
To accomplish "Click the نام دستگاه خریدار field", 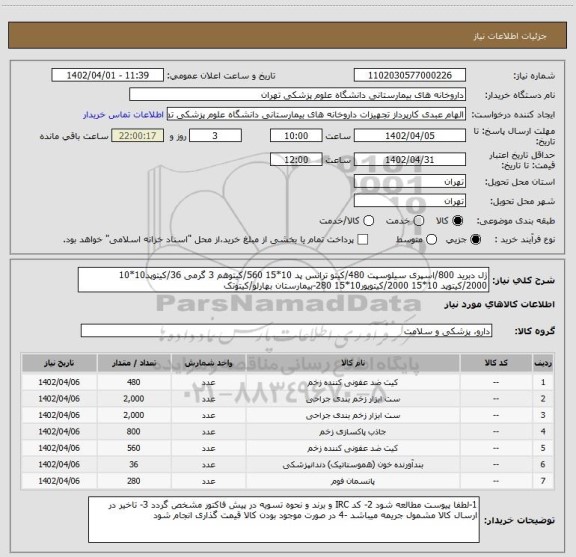I will [x=298, y=95].
